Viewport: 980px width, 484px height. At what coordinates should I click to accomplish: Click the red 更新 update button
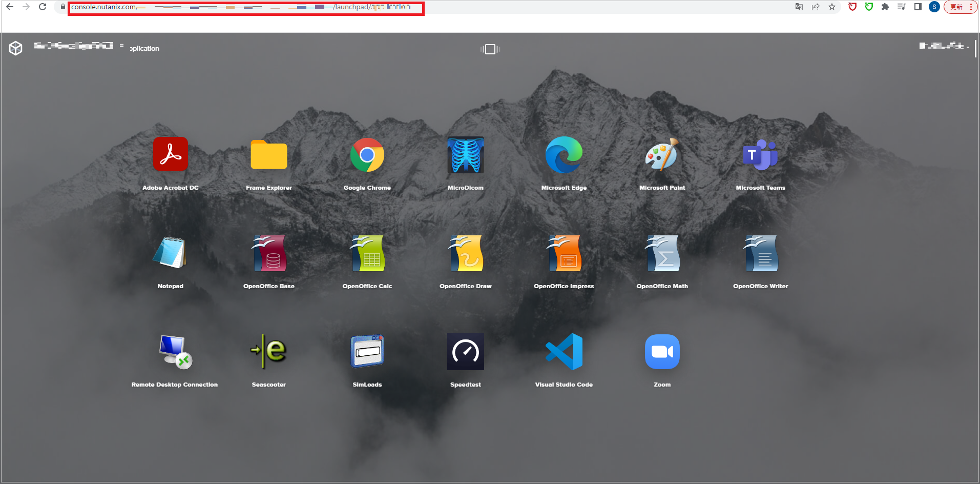tap(957, 7)
